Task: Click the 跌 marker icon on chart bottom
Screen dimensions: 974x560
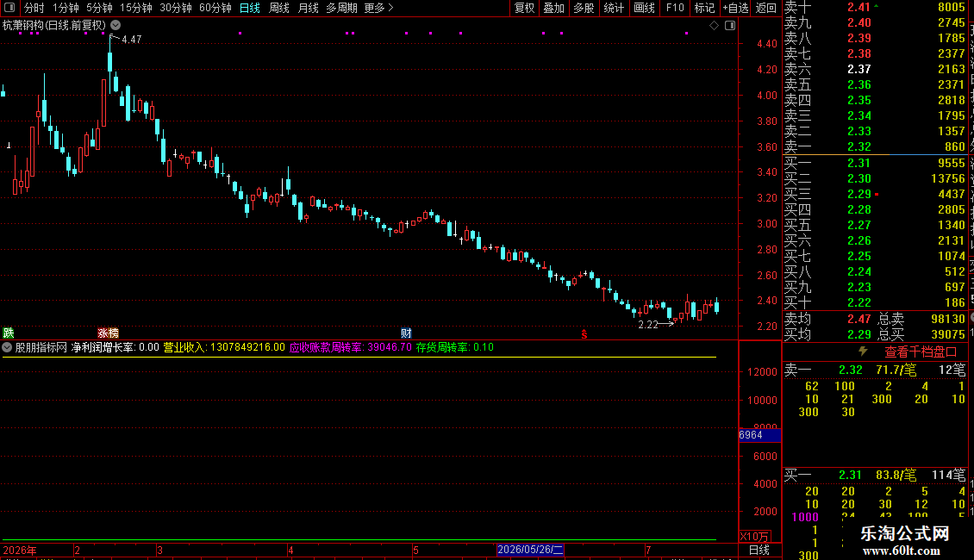Action: coord(8,333)
